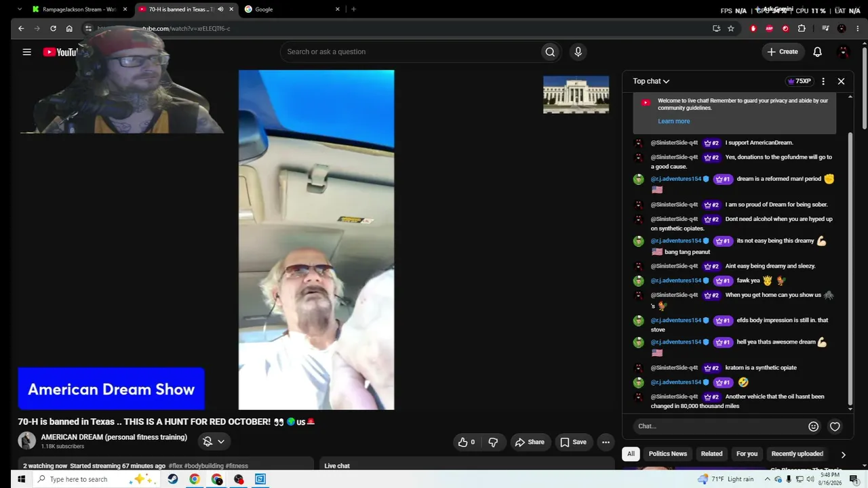Screen dimensions: 868x488
Task: Select the All filter chip
Action: coord(631,454)
